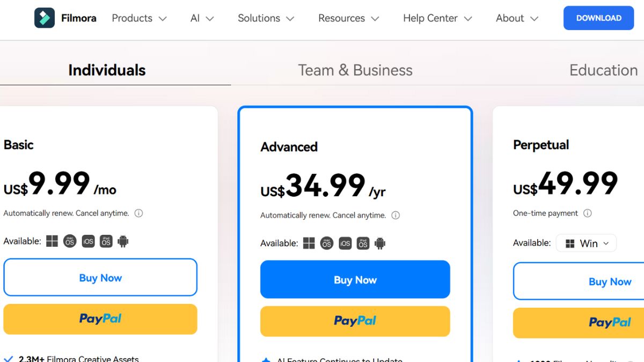Screen dimensions: 644x362
Task: Click the Filmora logo icon
Action: pyautogui.click(x=45, y=18)
